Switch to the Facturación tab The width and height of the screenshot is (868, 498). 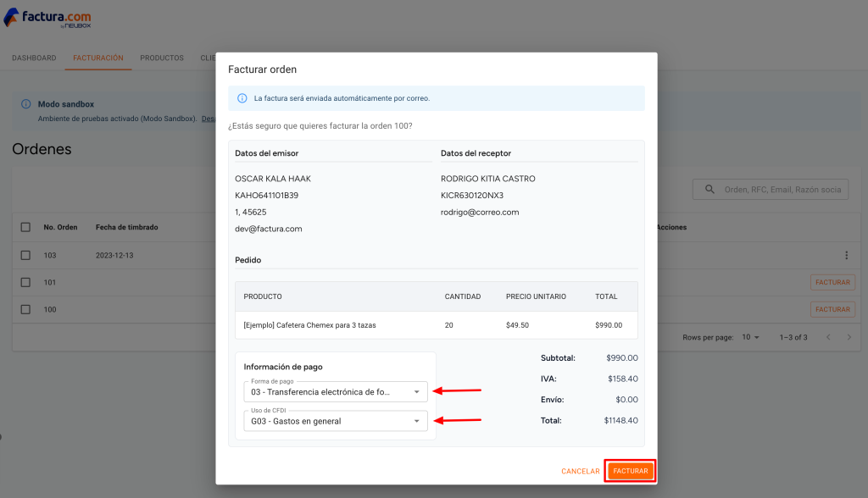pyautogui.click(x=98, y=58)
